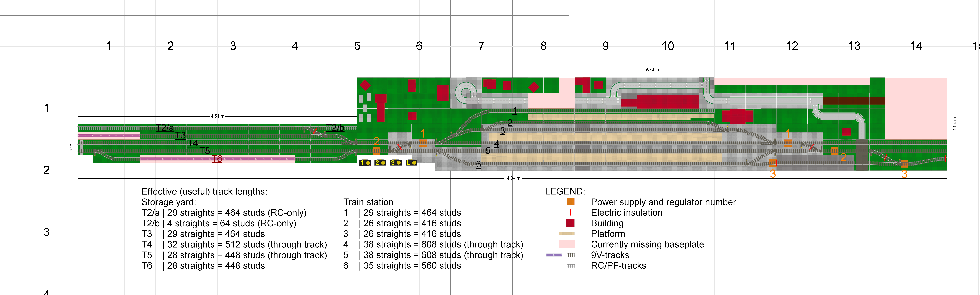Screen dimensions: 980x295
Task: Click 'Train station' heading
Action: point(368,202)
